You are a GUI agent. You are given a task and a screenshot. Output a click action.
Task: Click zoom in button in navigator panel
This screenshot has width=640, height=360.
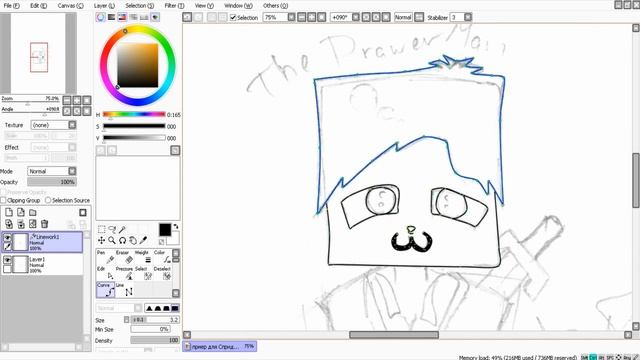(x=77, y=100)
